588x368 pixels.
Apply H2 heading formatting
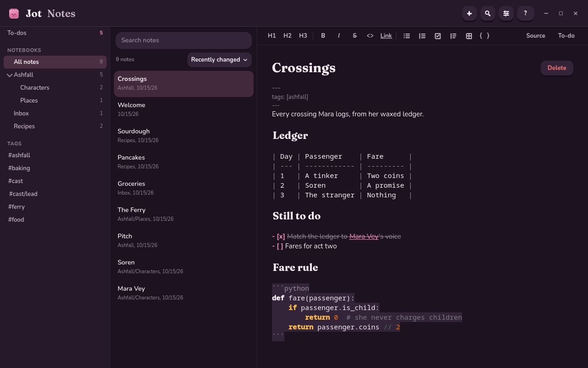coord(288,36)
